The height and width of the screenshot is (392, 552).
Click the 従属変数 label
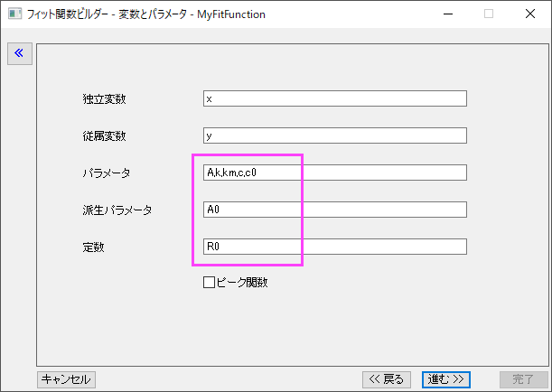tap(104, 135)
